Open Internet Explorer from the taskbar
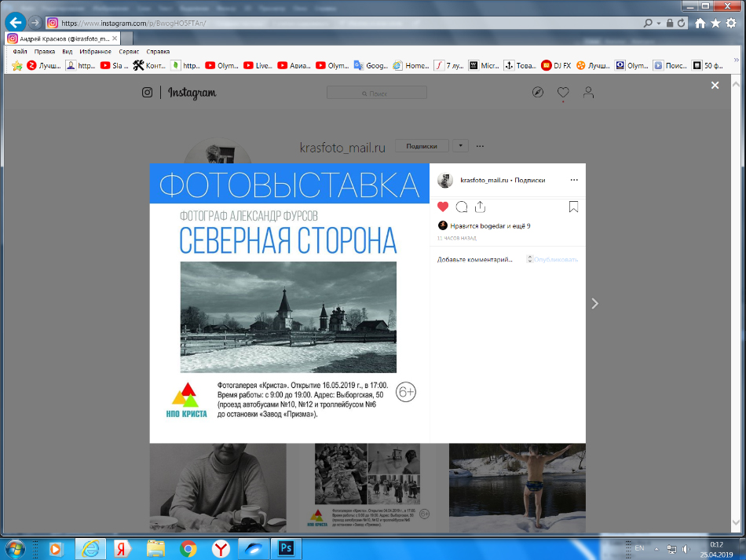The height and width of the screenshot is (560, 746). pos(90,550)
